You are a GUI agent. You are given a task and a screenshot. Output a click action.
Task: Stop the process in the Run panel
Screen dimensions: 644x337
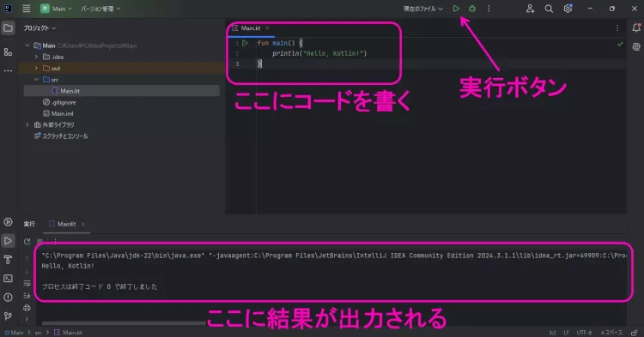pos(39,242)
